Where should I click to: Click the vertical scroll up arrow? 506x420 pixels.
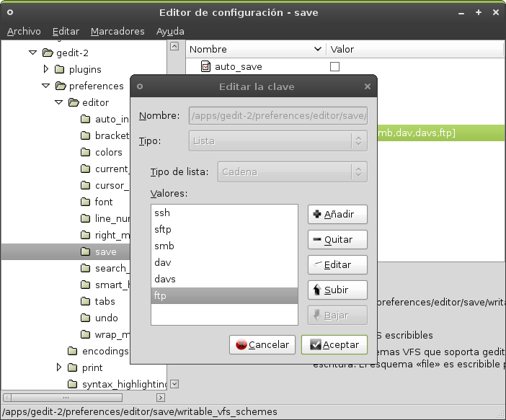tap(174, 46)
